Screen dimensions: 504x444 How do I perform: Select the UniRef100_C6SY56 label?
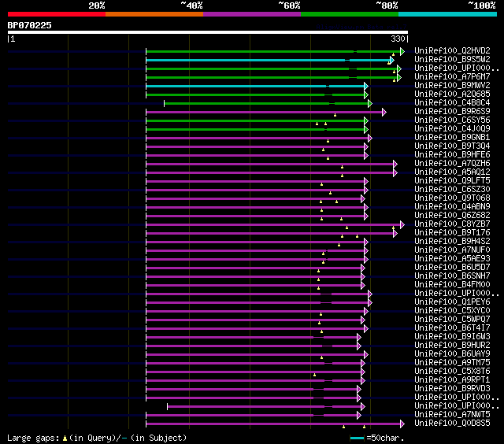452,120
